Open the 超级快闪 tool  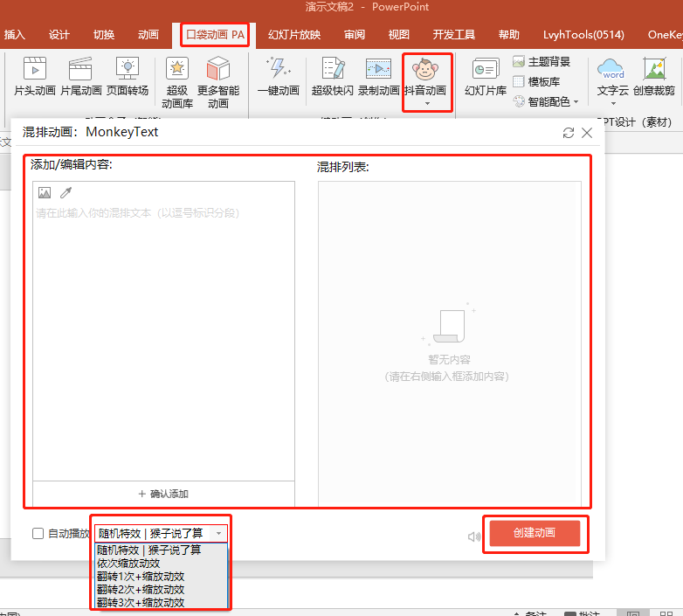pyautogui.click(x=333, y=76)
